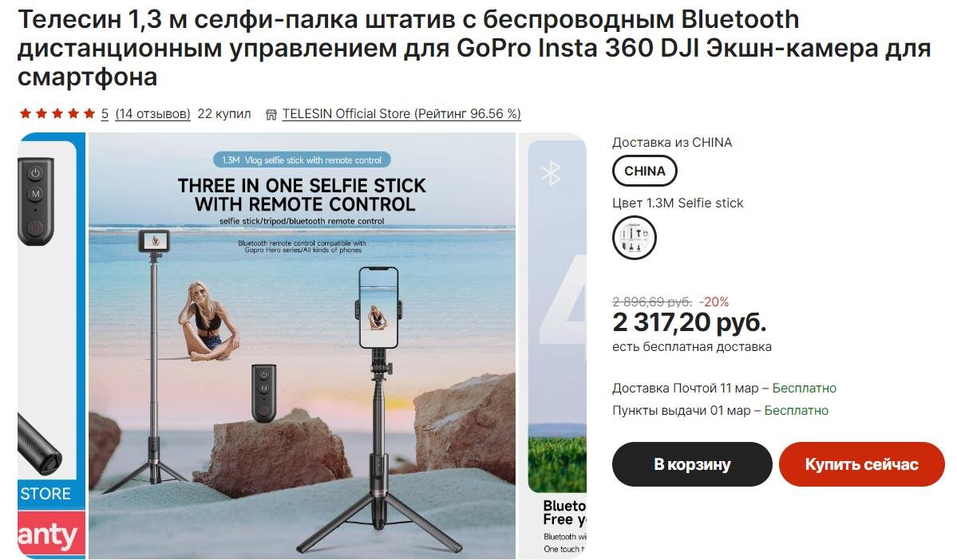Show the next Bluetooth product image on the right
This screenshot has width=957, height=560.
552,345
